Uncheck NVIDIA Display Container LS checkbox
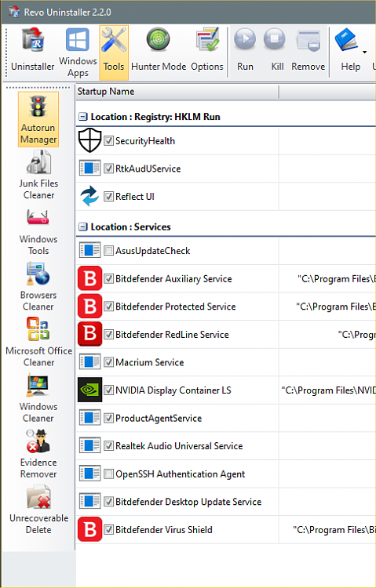Screen dimensions: 376x588 pyautogui.click(x=108, y=390)
